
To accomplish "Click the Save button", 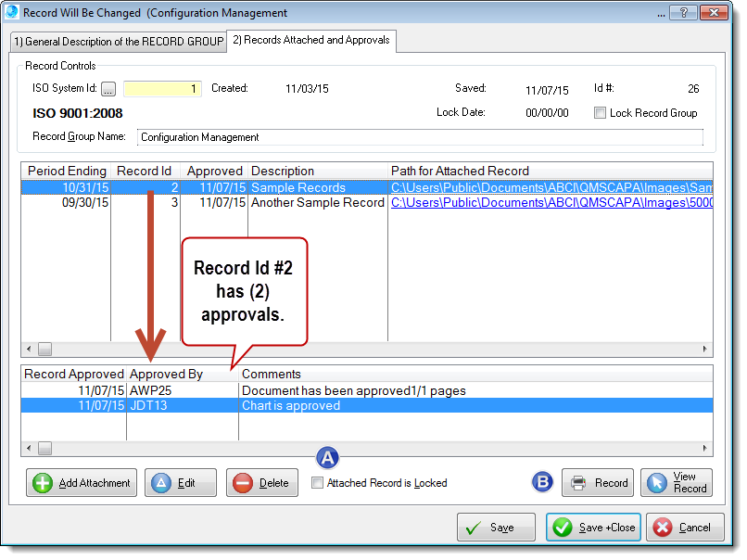I will (x=496, y=527).
